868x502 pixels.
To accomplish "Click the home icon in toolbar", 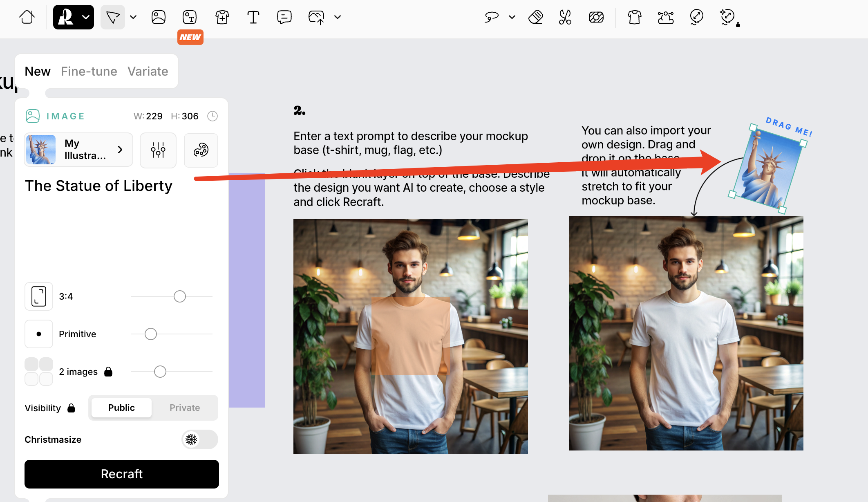I will pyautogui.click(x=27, y=17).
